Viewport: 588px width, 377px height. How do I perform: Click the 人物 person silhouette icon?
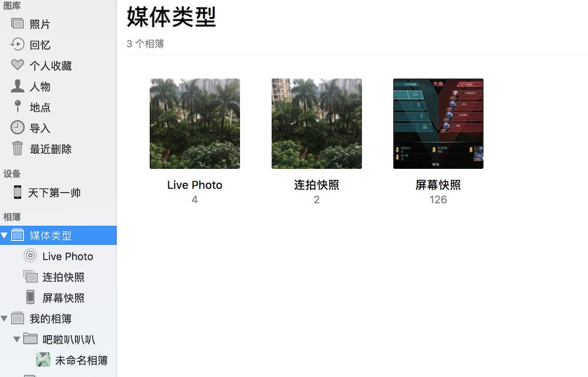click(x=17, y=86)
